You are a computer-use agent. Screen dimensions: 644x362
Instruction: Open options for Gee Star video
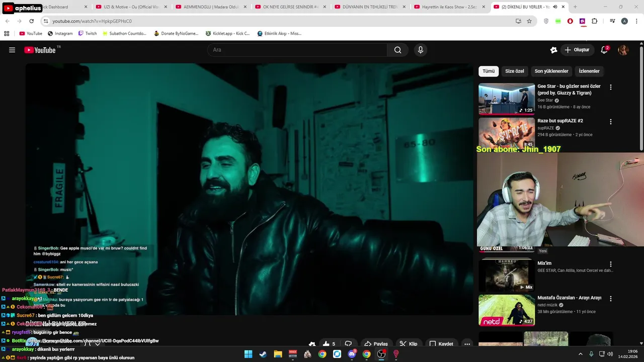pos(611,87)
